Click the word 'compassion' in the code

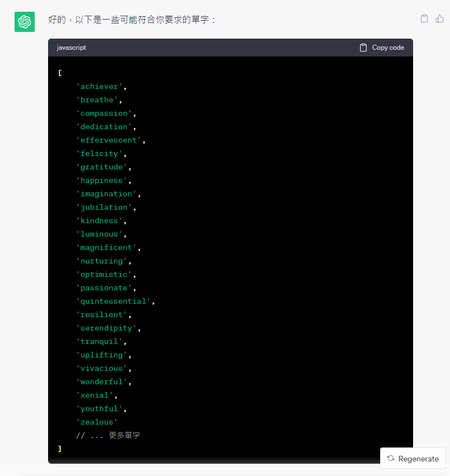tap(104, 113)
